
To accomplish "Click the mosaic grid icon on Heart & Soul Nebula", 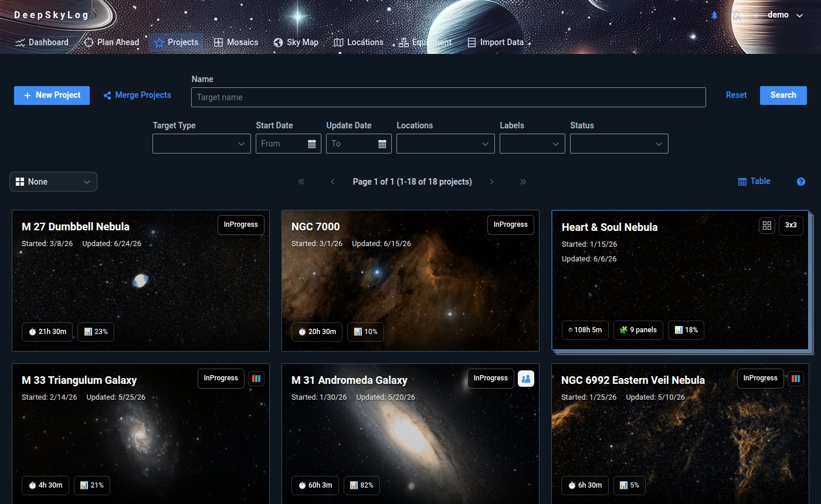I will point(766,226).
